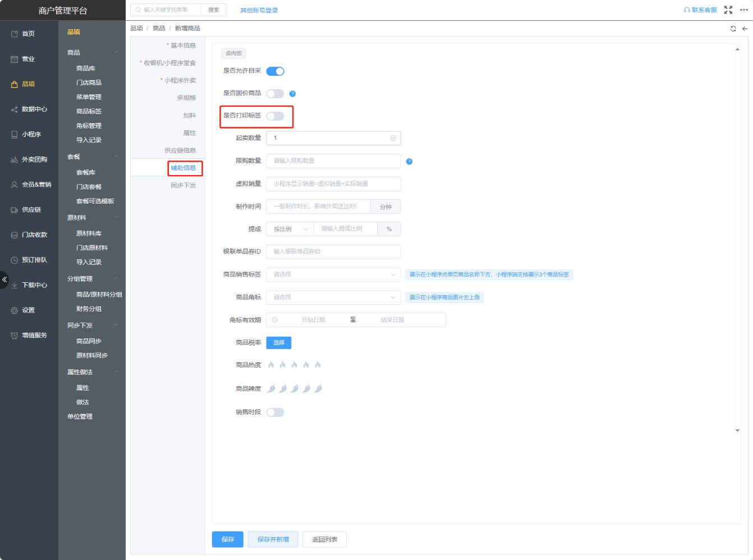
Task: Open 设置 in the main sidebar
Action: 23,310
